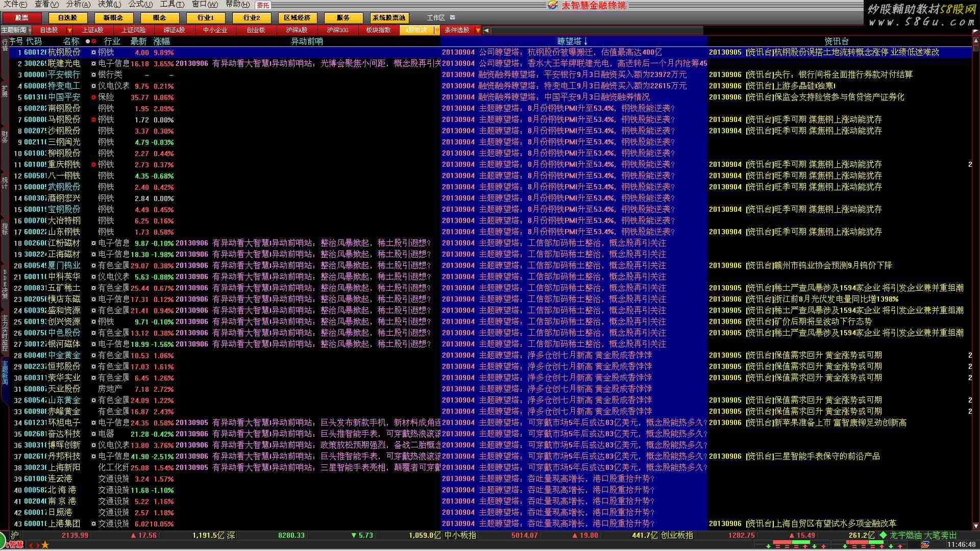This screenshot has height=551, width=980.
Task: Click the info marker beside 五矿稀土
Action: click(x=93, y=288)
